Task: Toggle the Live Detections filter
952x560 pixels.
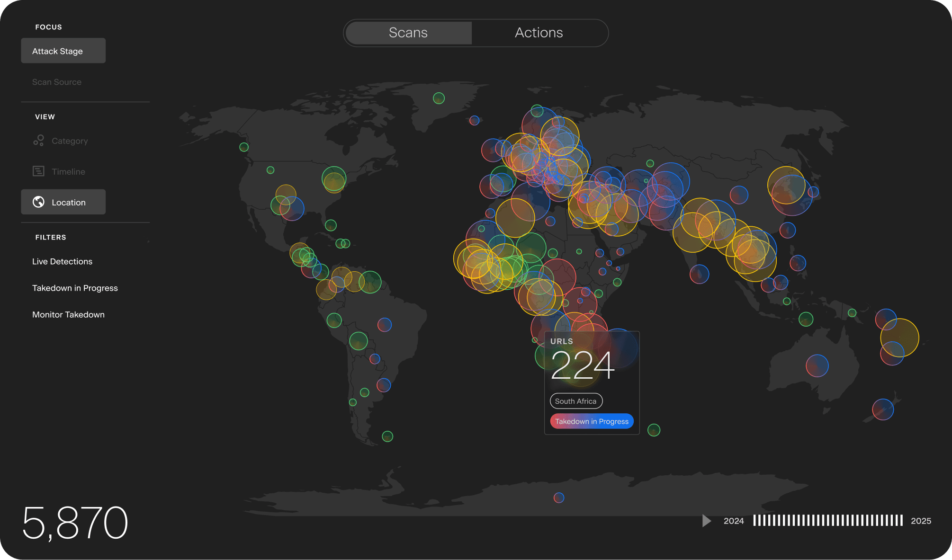Action: 62,261
